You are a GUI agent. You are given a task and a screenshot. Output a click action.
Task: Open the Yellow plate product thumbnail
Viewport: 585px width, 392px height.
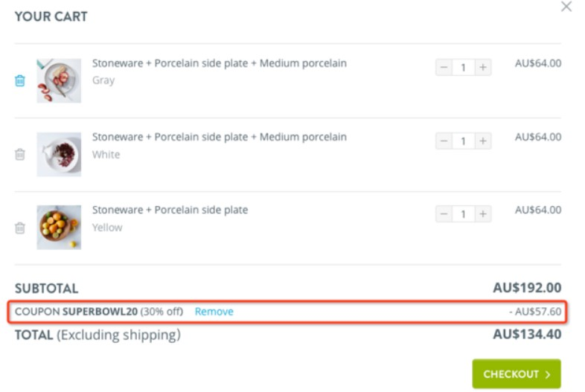pos(59,227)
